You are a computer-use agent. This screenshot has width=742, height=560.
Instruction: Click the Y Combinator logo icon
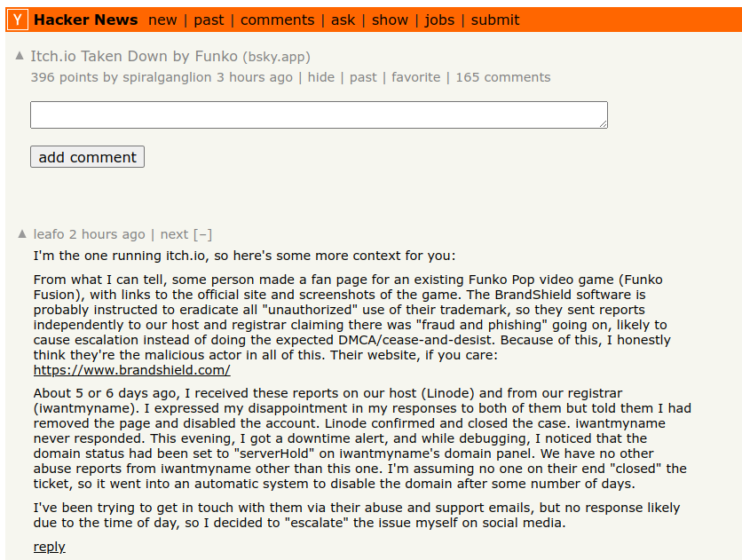(18, 20)
